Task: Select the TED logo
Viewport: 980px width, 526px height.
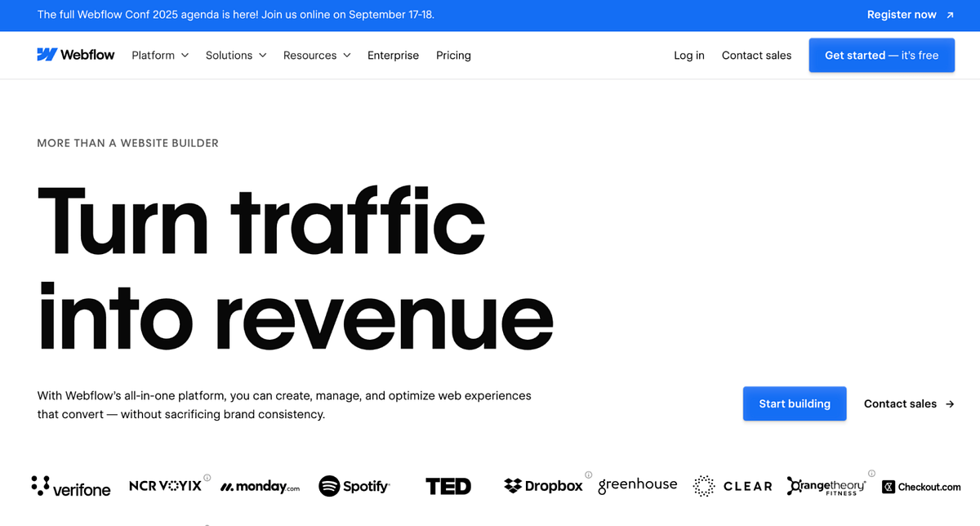Action: coord(448,486)
